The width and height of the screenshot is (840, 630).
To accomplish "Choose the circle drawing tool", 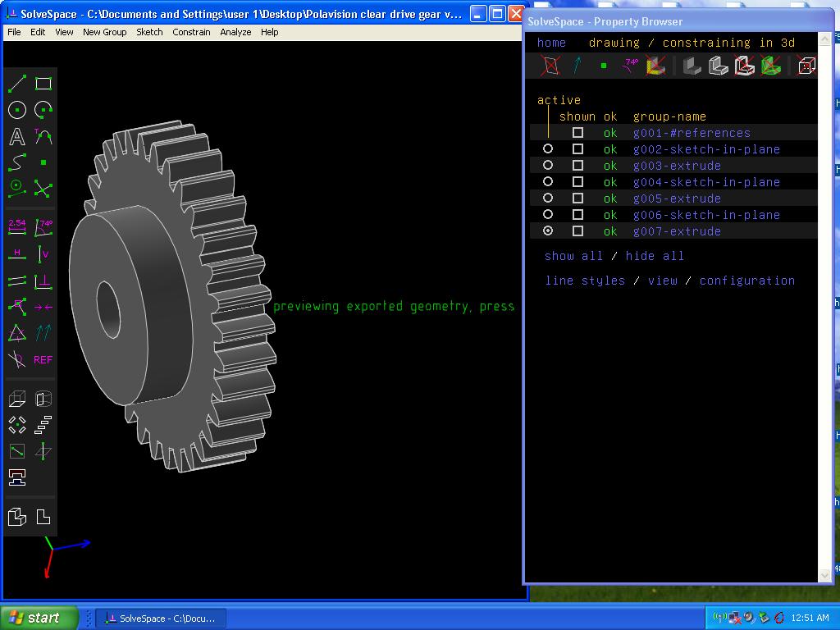I will point(16,110).
